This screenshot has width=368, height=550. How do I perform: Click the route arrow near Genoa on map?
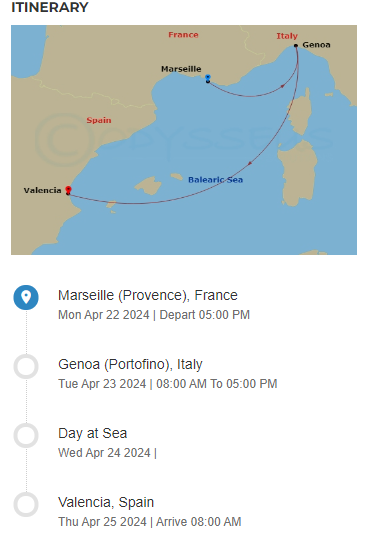(x=282, y=86)
